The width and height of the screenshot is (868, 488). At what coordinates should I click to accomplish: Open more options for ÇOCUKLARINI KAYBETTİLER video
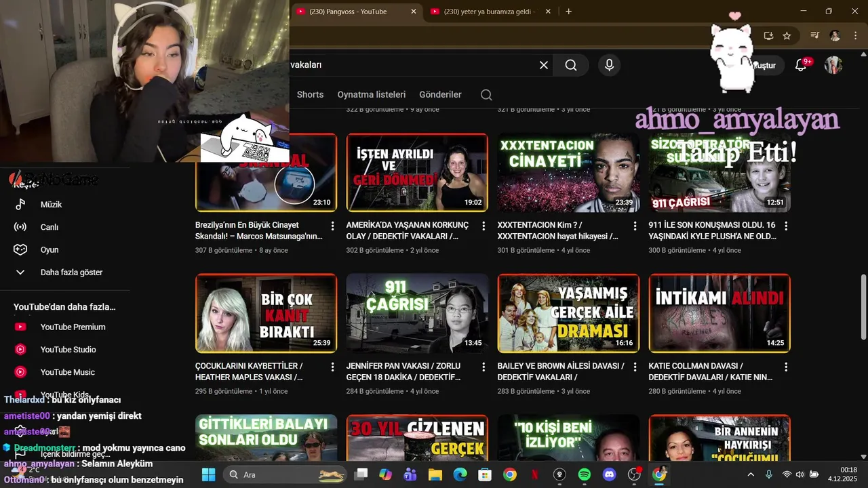[332, 367]
